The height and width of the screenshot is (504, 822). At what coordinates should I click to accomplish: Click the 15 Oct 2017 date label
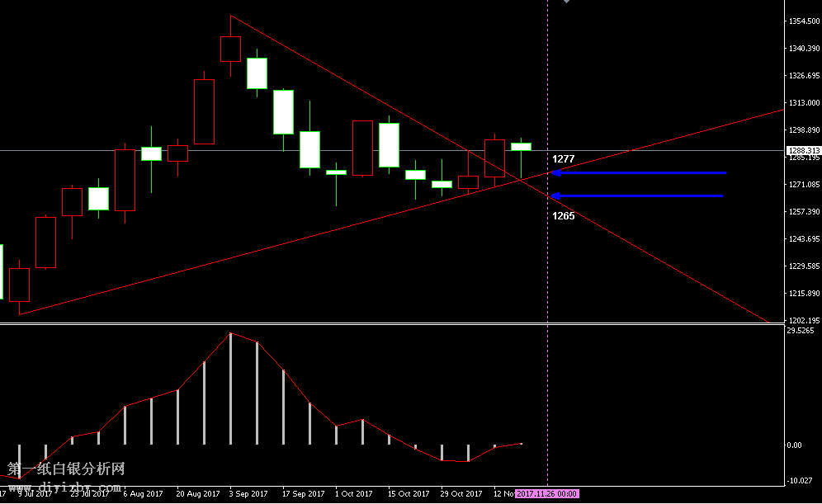(x=409, y=493)
